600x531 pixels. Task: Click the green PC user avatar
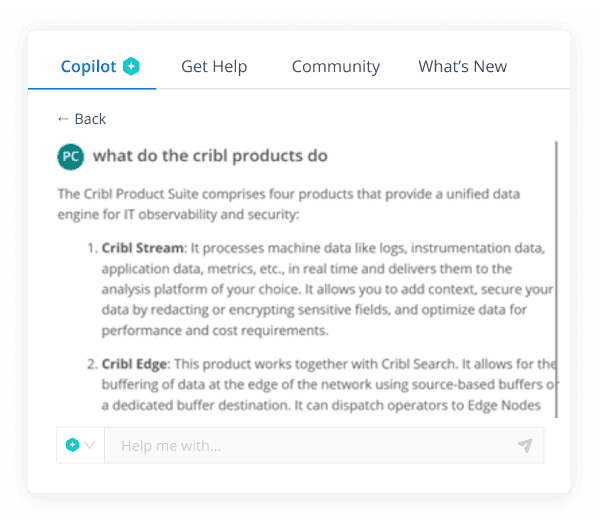(70, 156)
